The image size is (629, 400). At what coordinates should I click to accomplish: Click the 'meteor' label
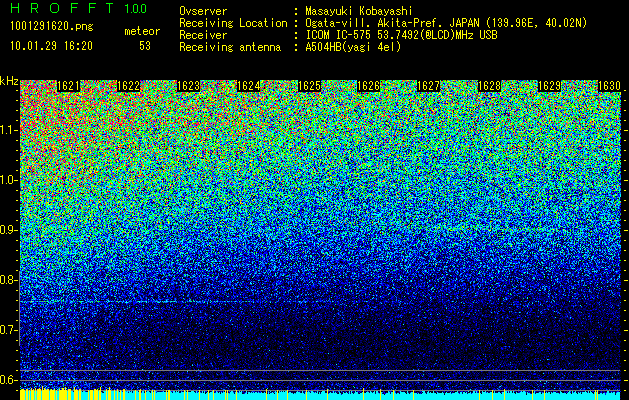tap(142, 31)
